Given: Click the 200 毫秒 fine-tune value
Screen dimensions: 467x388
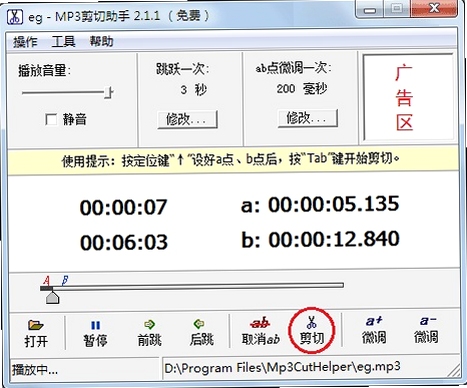Looking at the screenshot, I should coord(302,89).
